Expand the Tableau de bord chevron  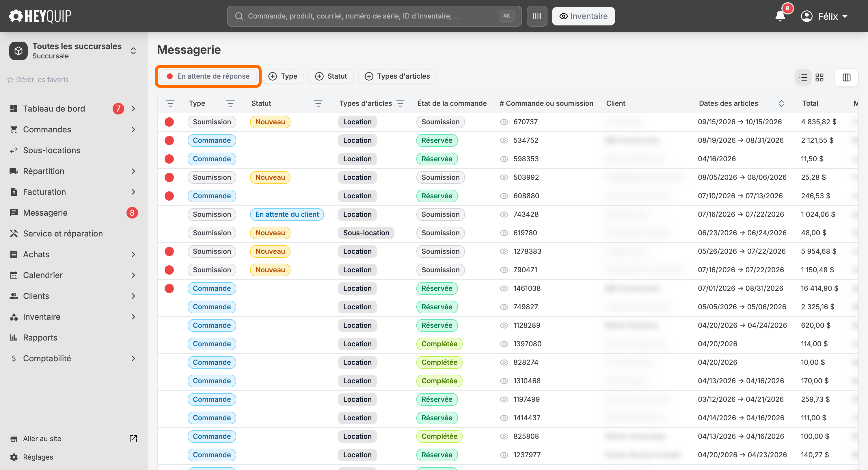tap(133, 109)
